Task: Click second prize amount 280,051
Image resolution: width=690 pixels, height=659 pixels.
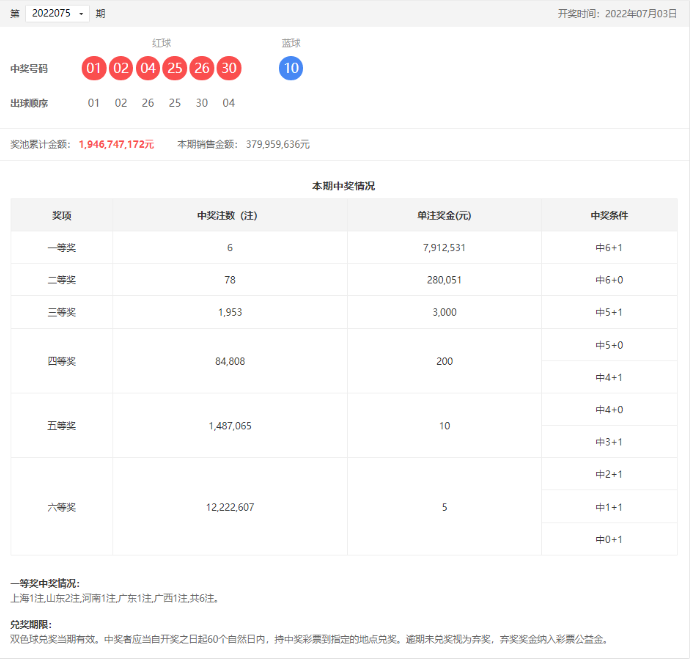Action: 444,280
